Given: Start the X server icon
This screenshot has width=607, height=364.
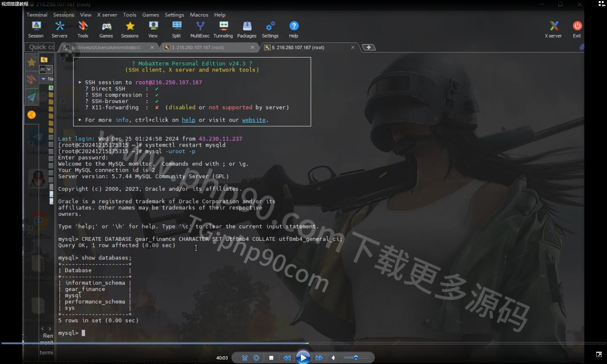Looking at the screenshot, I should pyautogui.click(x=553, y=29).
